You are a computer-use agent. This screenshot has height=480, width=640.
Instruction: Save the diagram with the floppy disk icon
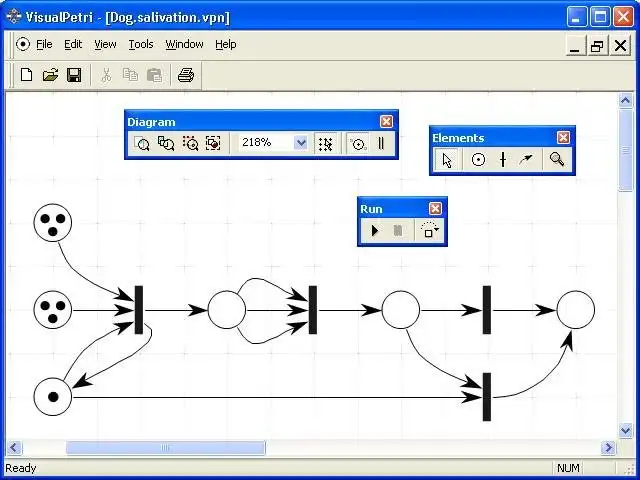click(x=74, y=75)
